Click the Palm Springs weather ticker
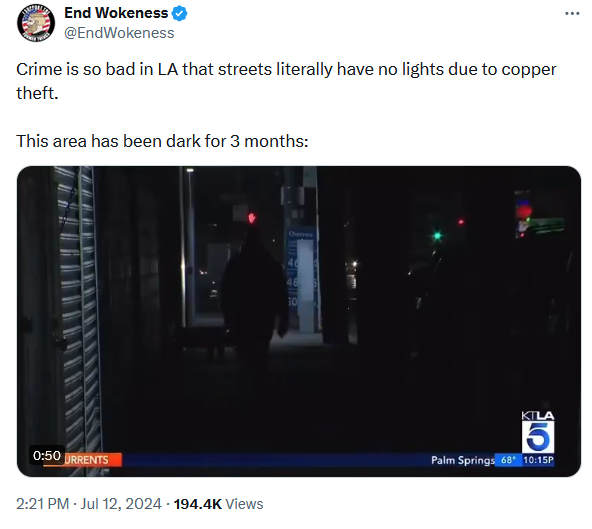This screenshot has height=529, width=592. [463, 460]
